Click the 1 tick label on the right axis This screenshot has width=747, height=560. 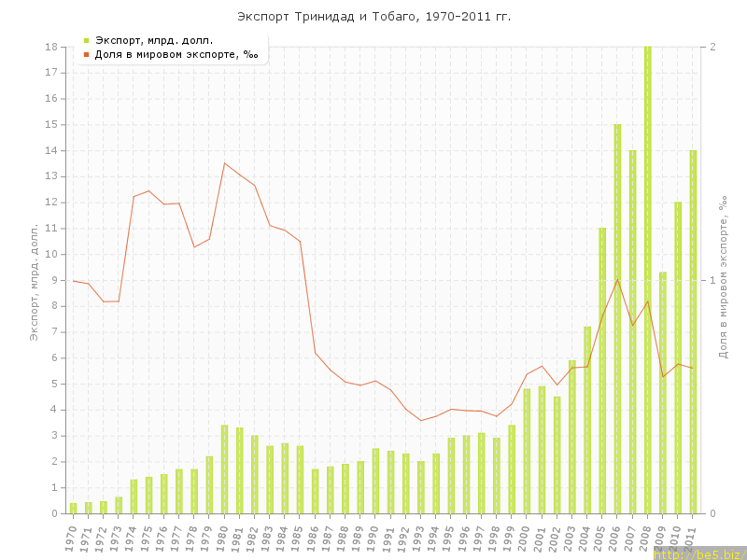(712, 280)
